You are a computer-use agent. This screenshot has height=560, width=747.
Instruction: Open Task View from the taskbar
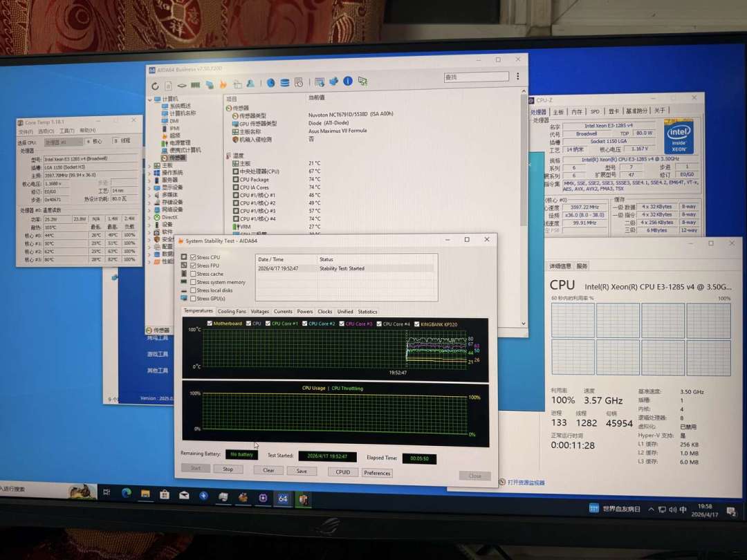(107, 492)
